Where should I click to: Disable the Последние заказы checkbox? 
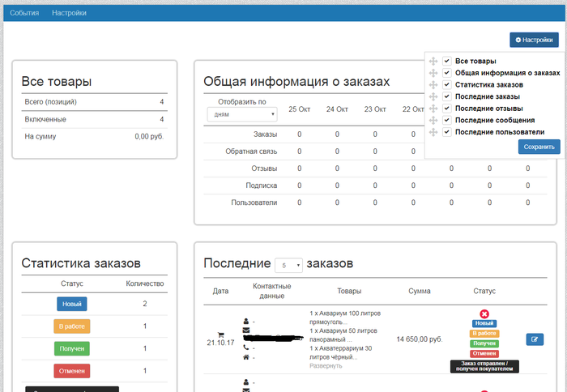pos(446,96)
